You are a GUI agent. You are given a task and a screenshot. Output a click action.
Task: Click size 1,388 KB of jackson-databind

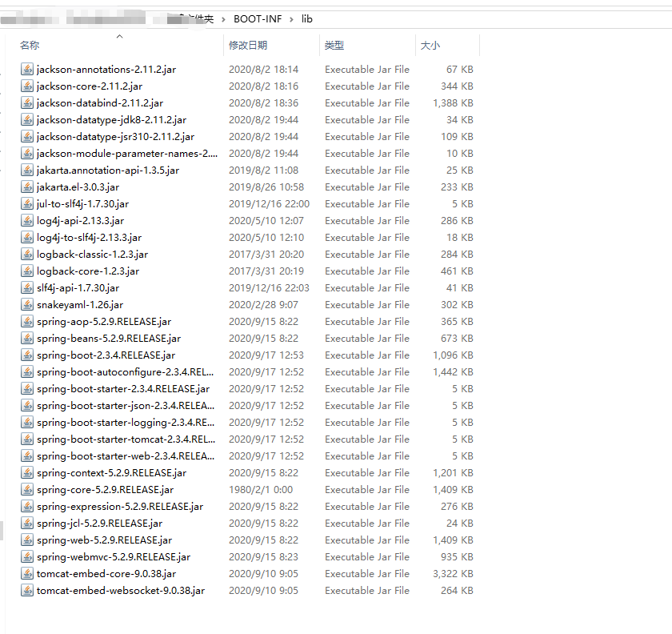(453, 103)
